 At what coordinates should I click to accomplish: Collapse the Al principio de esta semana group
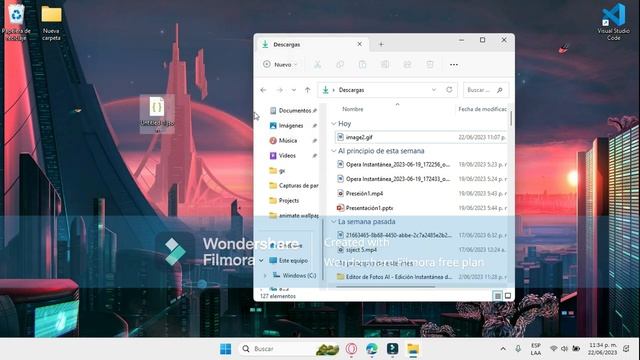coord(333,151)
